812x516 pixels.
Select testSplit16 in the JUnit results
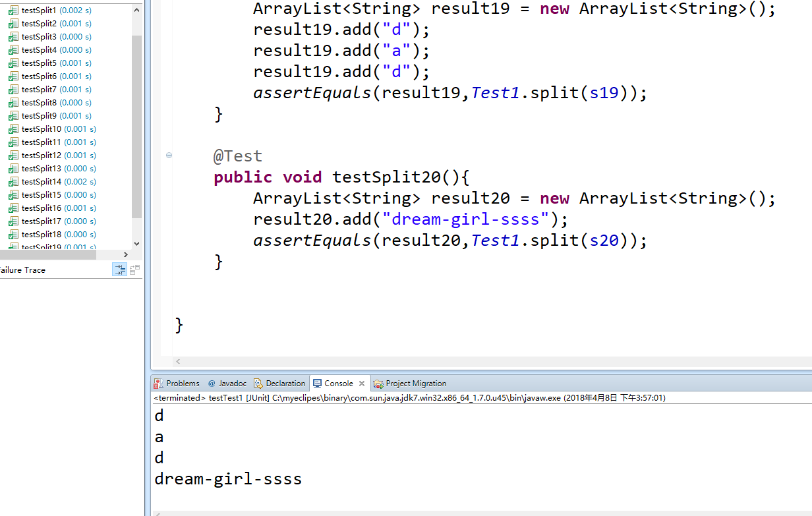(x=59, y=208)
